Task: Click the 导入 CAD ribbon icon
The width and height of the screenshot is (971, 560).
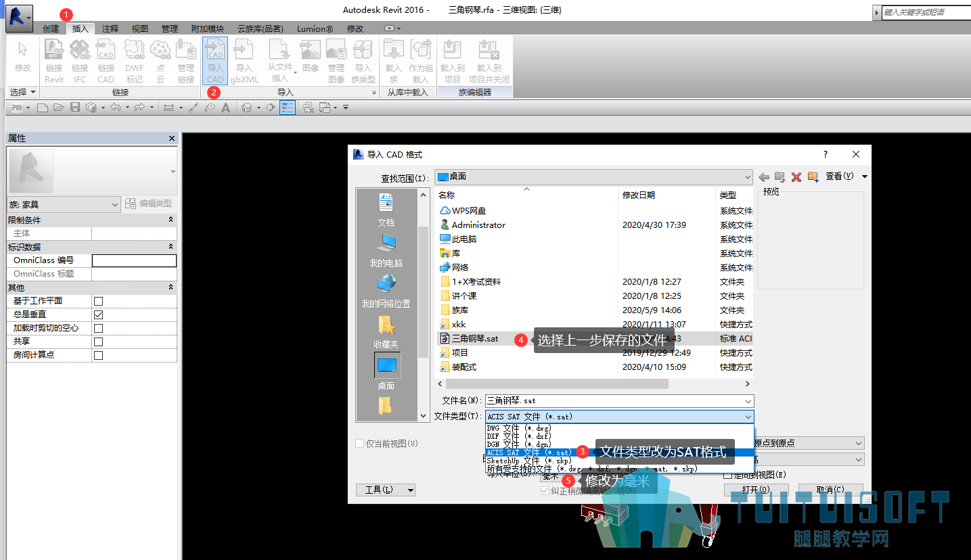Action: (x=215, y=61)
